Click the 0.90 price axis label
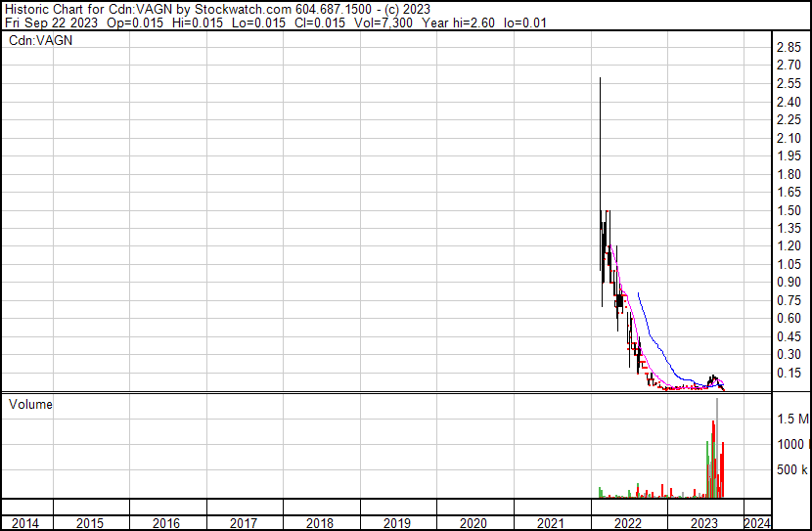 [789, 282]
